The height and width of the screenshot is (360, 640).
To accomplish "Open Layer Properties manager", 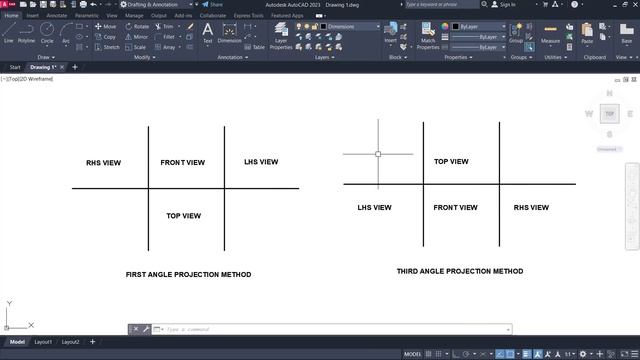I will pos(281,36).
